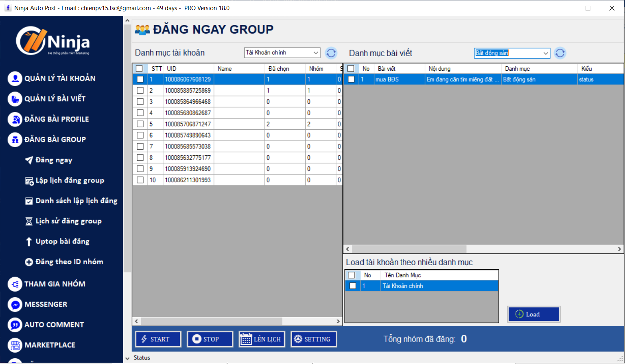Open Quản lý bài viết menu
The image size is (625, 364).
(x=55, y=99)
